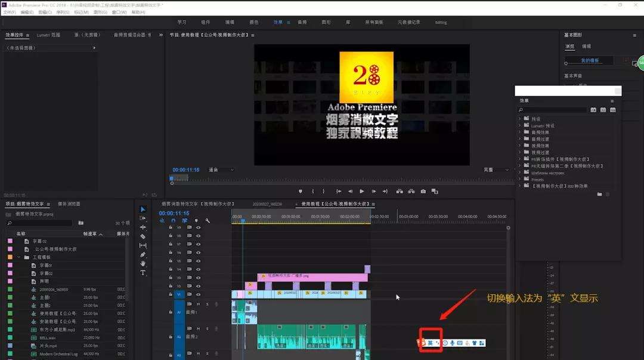The image size is (644, 360).
Task: Expand the 预设 effects folder
Action: [x=519, y=119]
